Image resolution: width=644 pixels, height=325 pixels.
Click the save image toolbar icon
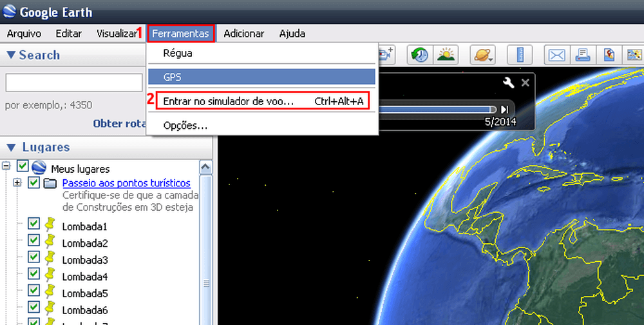coord(609,55)
